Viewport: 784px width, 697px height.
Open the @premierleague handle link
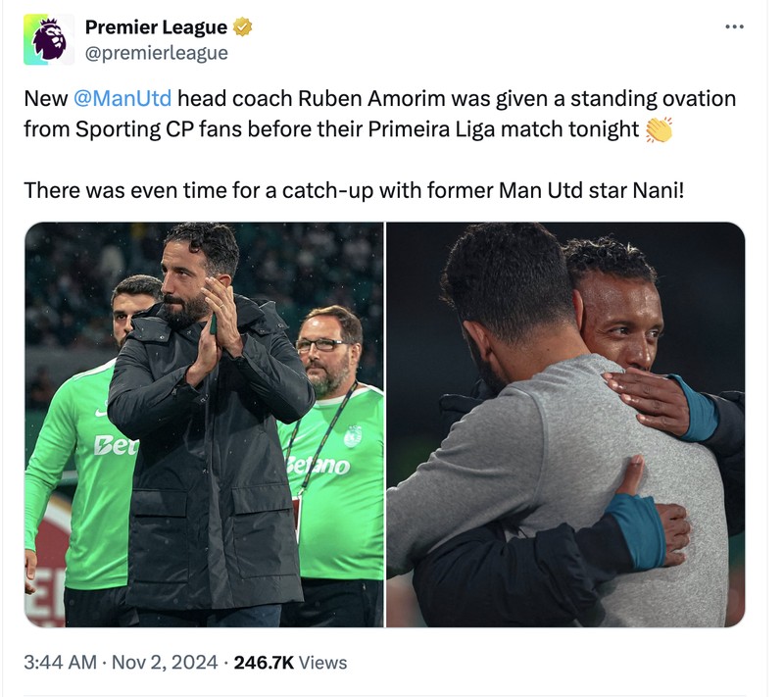(156, 53)
